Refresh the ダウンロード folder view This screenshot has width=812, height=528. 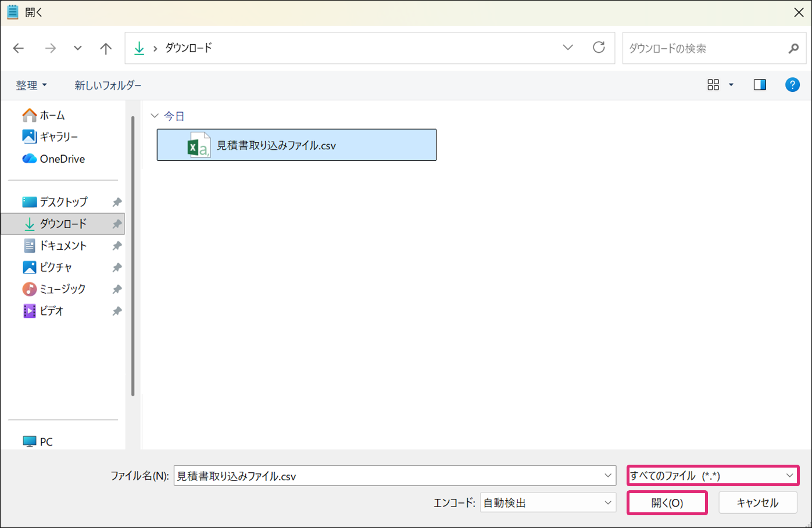click(x=599, y=48)
